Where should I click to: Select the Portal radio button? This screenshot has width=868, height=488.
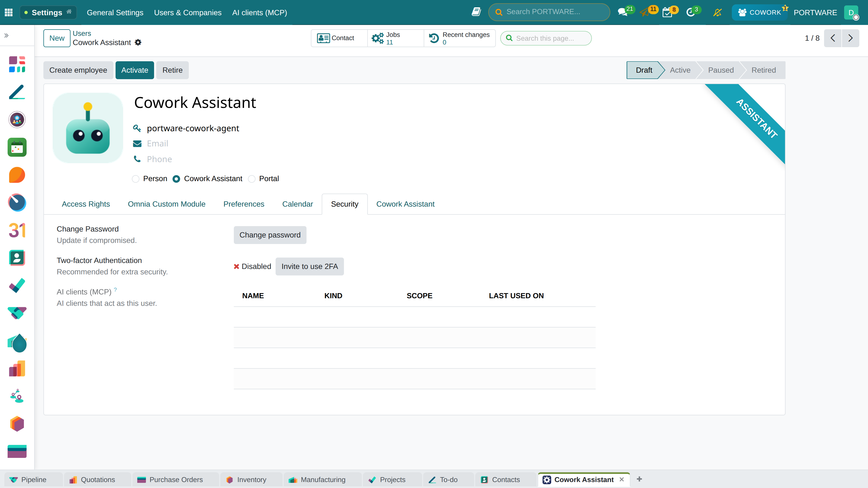[x=252, y=179]
